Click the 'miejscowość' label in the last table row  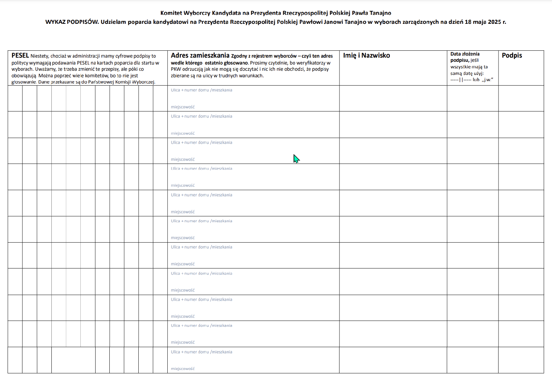pos(183,369)
